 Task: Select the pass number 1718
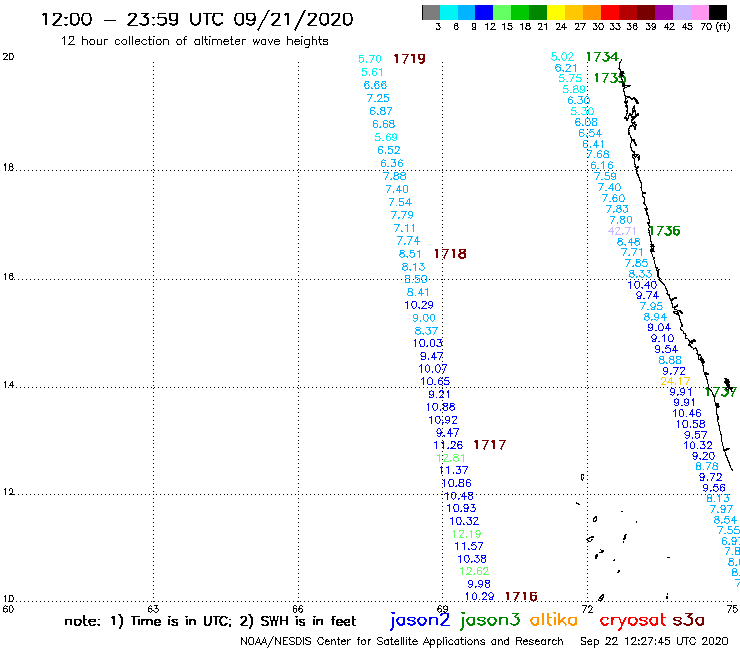pyautogui.click(x=450, y=254)
